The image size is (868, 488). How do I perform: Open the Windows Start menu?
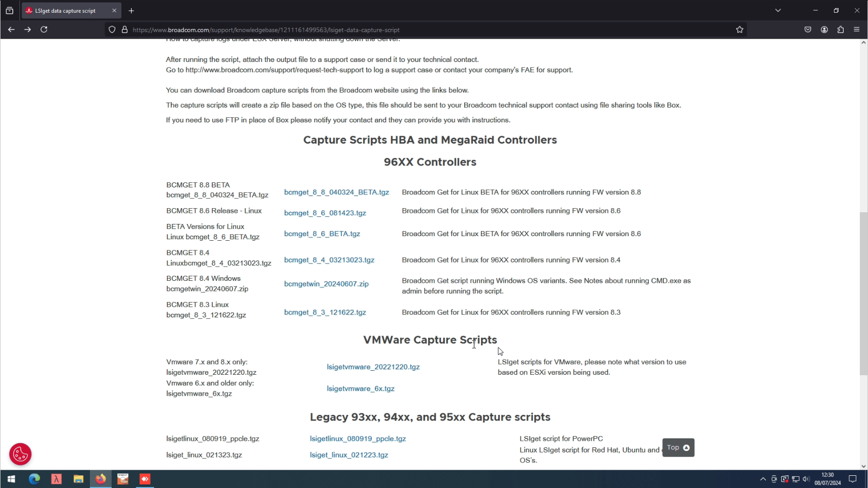pyautogui.click(x=11, y=479)
